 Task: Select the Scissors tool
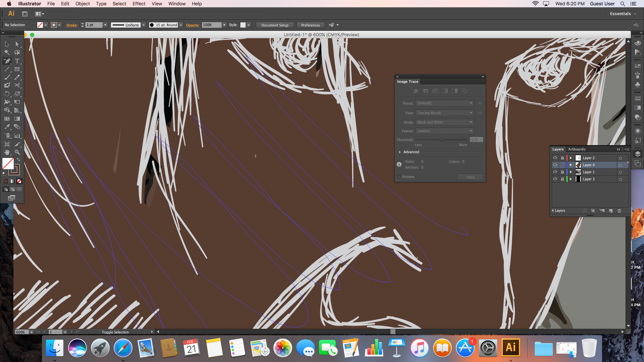17,85
